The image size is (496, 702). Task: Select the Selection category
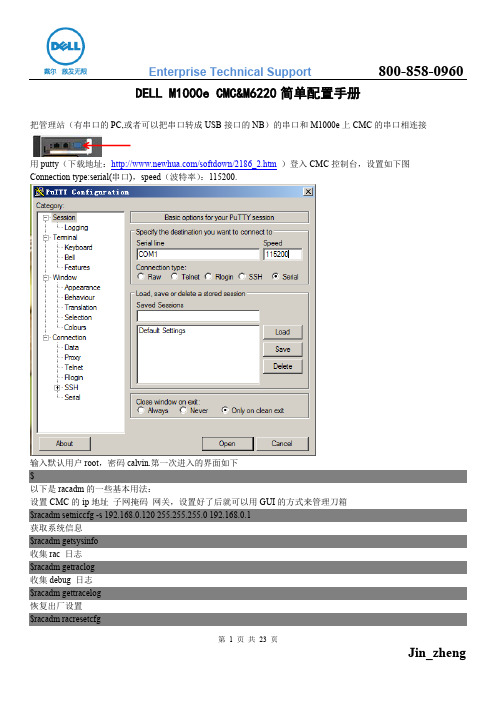tap(78, 317)
